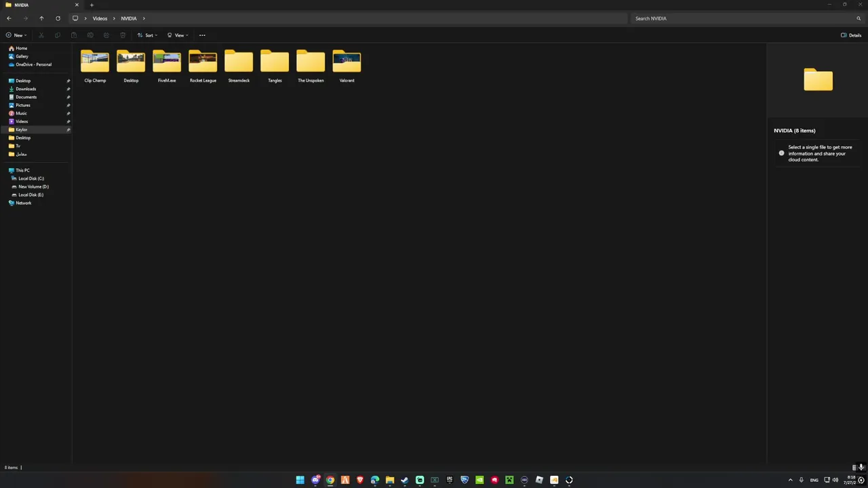The height and width of the screenshot is (488, 868).
Task: Select the Rocket League folder
Action: 203,66
